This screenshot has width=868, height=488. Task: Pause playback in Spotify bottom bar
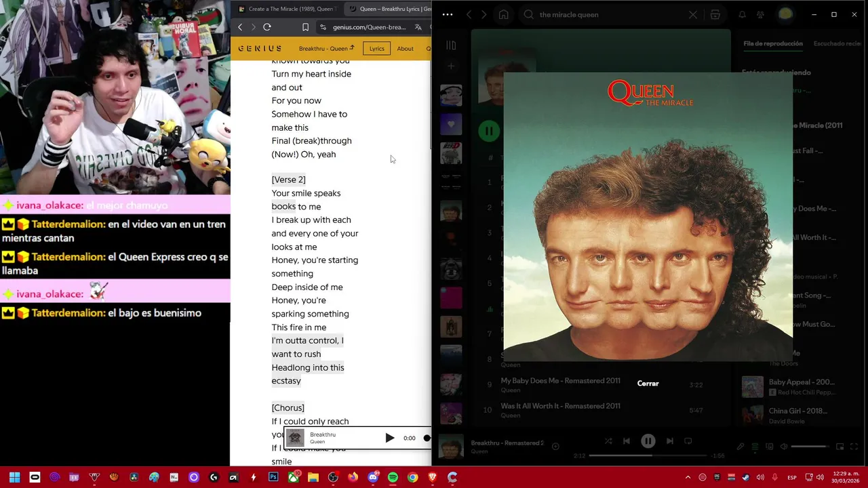[648, 441]
